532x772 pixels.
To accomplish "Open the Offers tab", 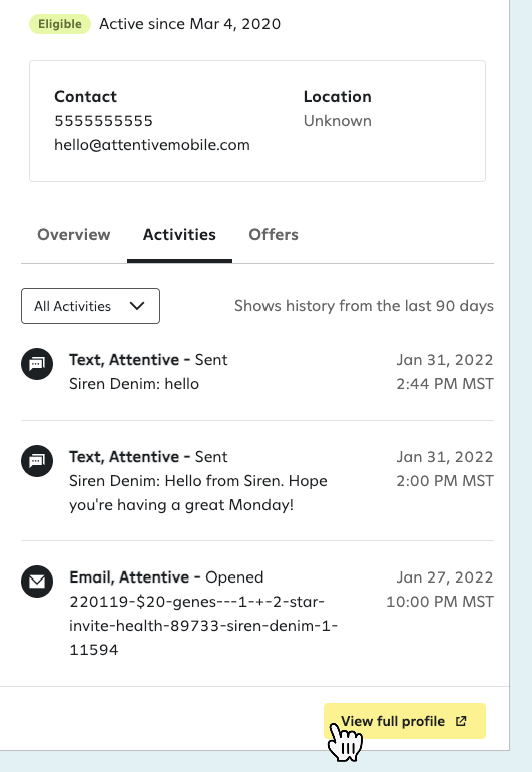I will click(274, 234).
